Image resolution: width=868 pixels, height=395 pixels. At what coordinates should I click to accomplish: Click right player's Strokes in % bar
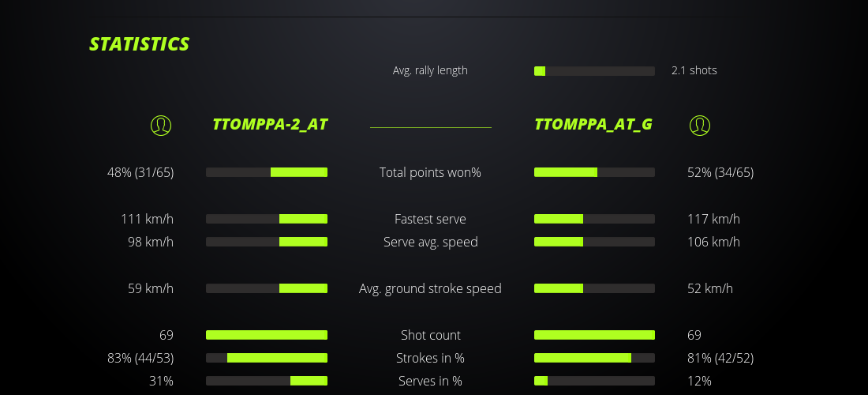594,358
